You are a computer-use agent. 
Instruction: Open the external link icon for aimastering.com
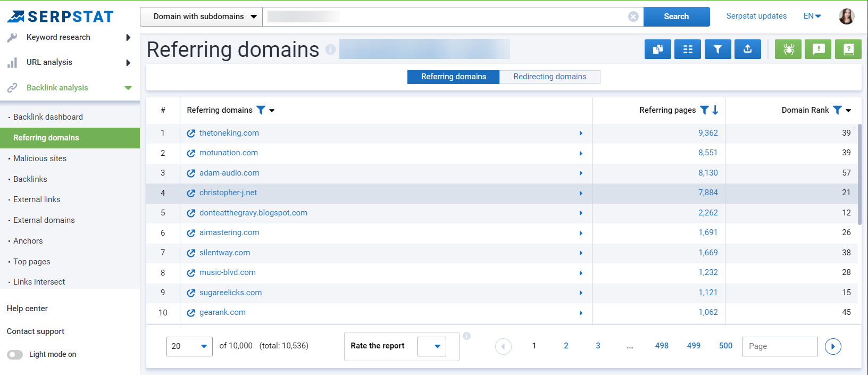point(191,233)
